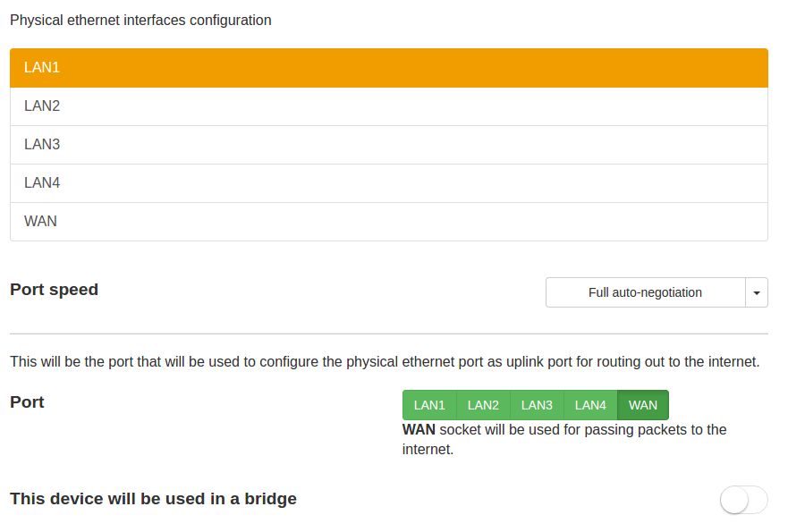
Task: Click "This device will be used in a bridge" label
Action: pyautogui.click(x=153, y=499)
